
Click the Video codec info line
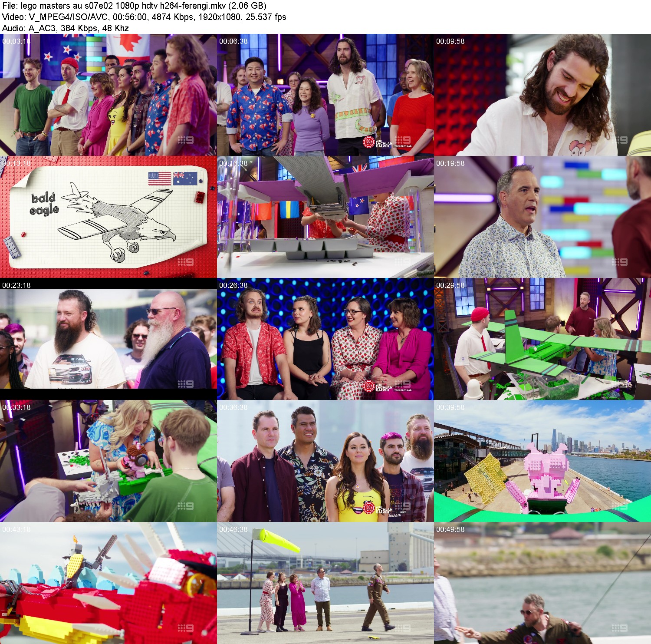tap(144, 17)
